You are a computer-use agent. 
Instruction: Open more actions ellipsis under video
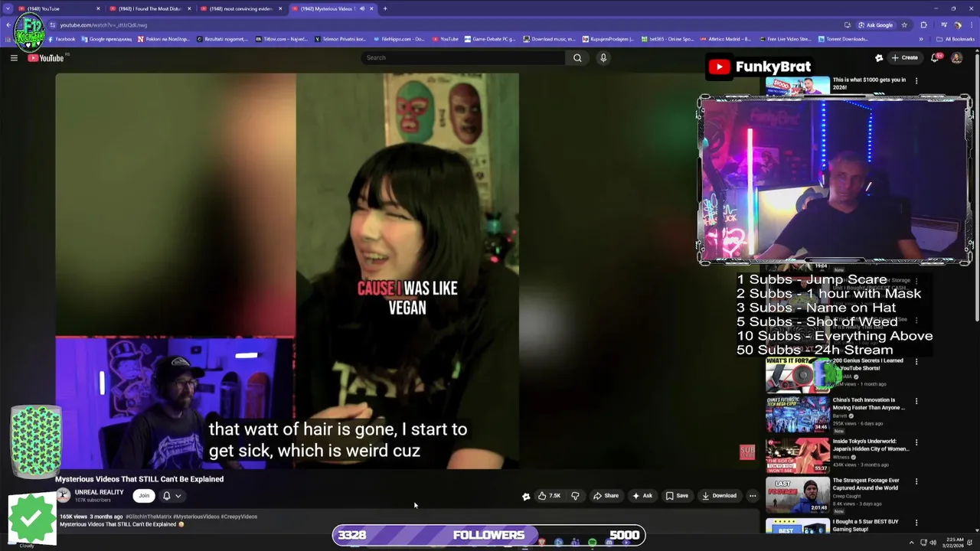[x=753, y=495]
